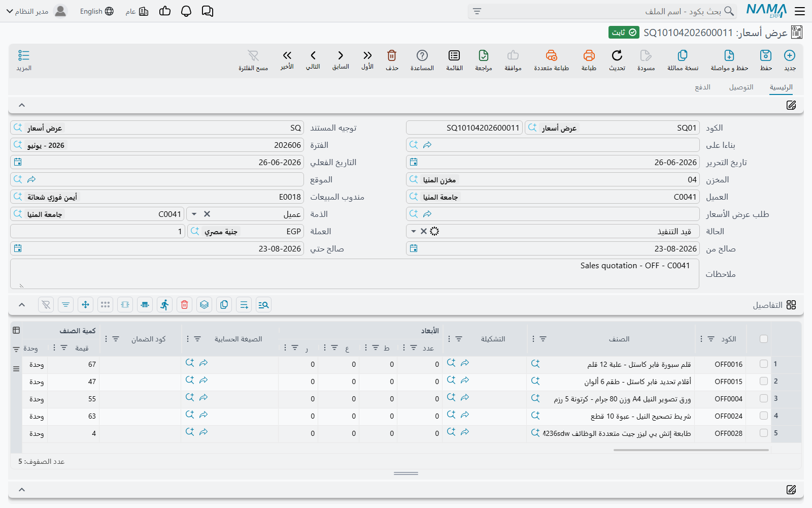This screenshot has width=812, height=508.
Task: Click the تحديث (Refresh) icon
Action: 617,55
